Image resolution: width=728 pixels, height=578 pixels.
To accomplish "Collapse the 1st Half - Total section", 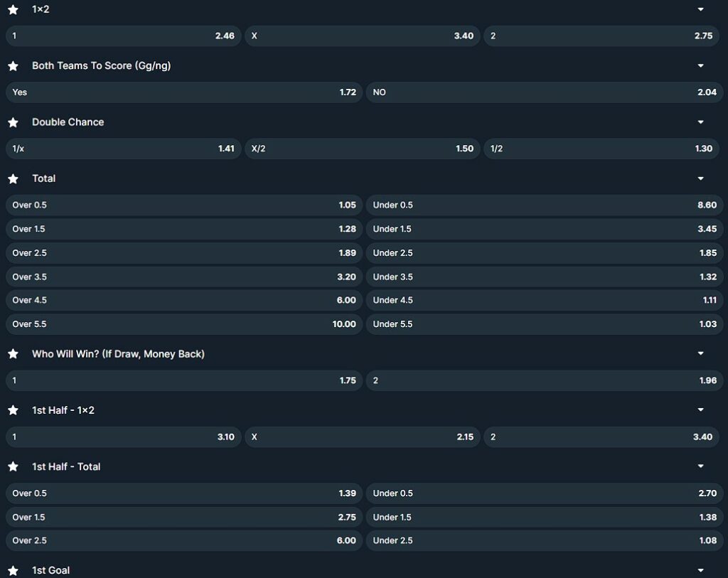I will tap(701, 466).
